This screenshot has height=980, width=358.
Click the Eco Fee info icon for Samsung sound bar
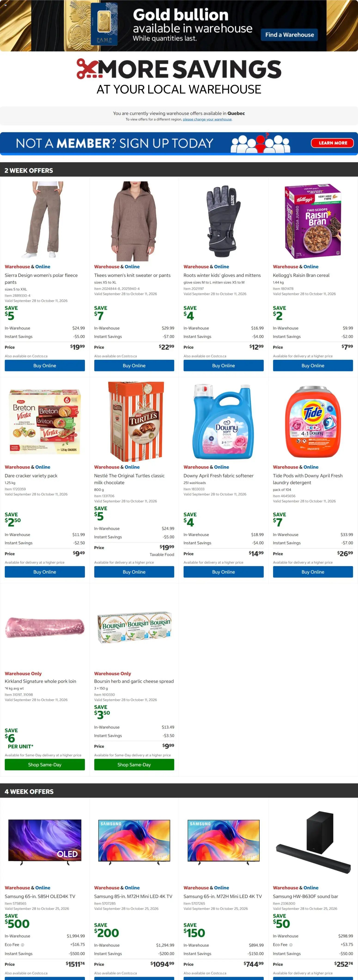click(x=291, y=945)
